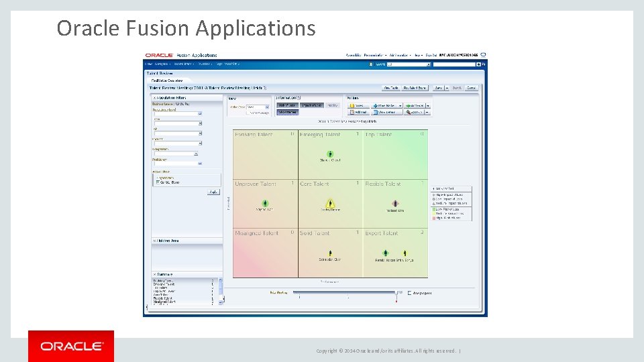
Task: Open the Show Notes dropdown arrow
Action: click(400, 105)
